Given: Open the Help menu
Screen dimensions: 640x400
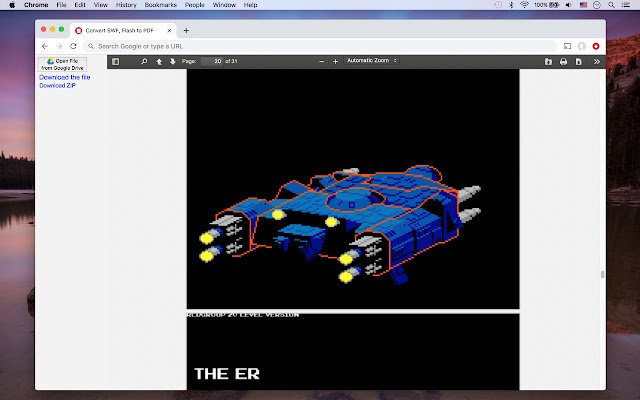Looking at the screenshot, I should (x=250, y=5).
